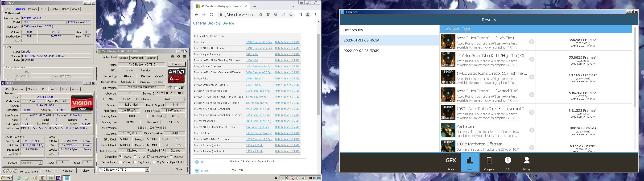Click the GPU-Z Close button at bottom
This screenshot has height=181, width=644.
coord(178,169)
